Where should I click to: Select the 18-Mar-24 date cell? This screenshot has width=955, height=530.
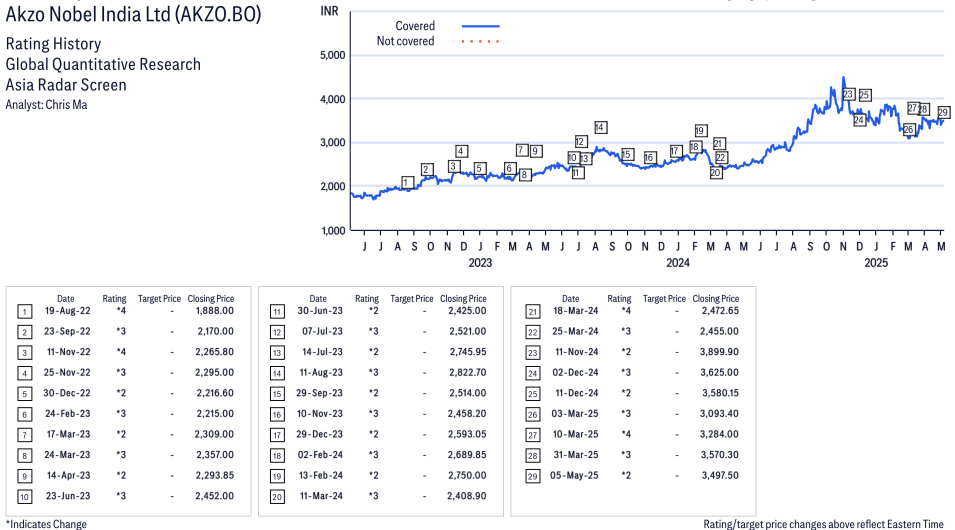click(x=576, y=311)
